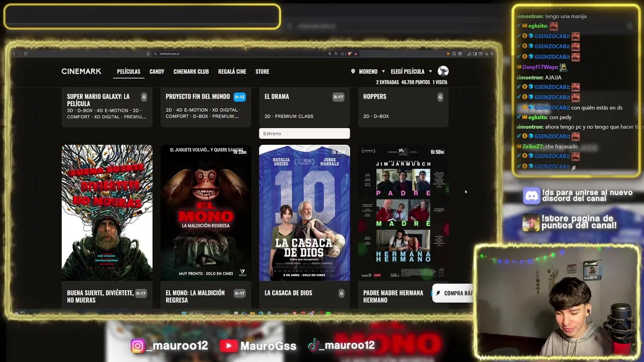644x362 pixels.
Task: Open the La Casaca de Dios title
Action: click(x=288, y=293)
